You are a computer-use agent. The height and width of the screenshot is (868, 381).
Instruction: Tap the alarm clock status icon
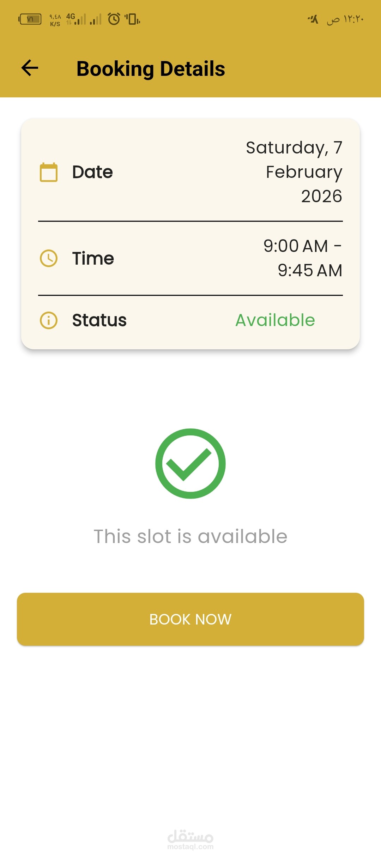[x=114, y=19]
